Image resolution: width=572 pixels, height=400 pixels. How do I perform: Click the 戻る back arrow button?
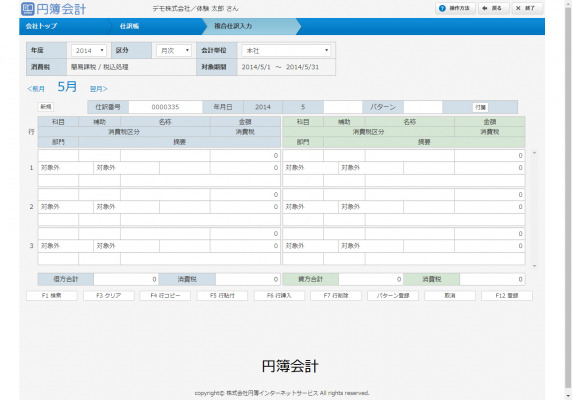click(x=493, y=8)
